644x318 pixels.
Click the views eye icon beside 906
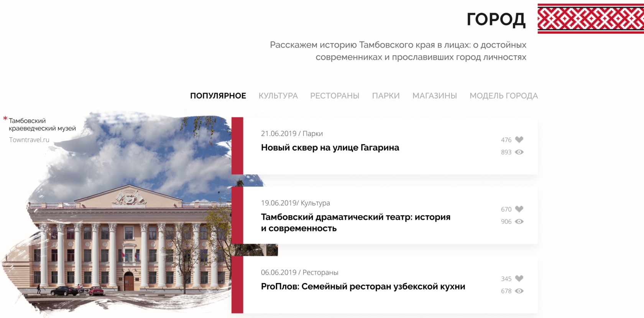coord(519,222)
